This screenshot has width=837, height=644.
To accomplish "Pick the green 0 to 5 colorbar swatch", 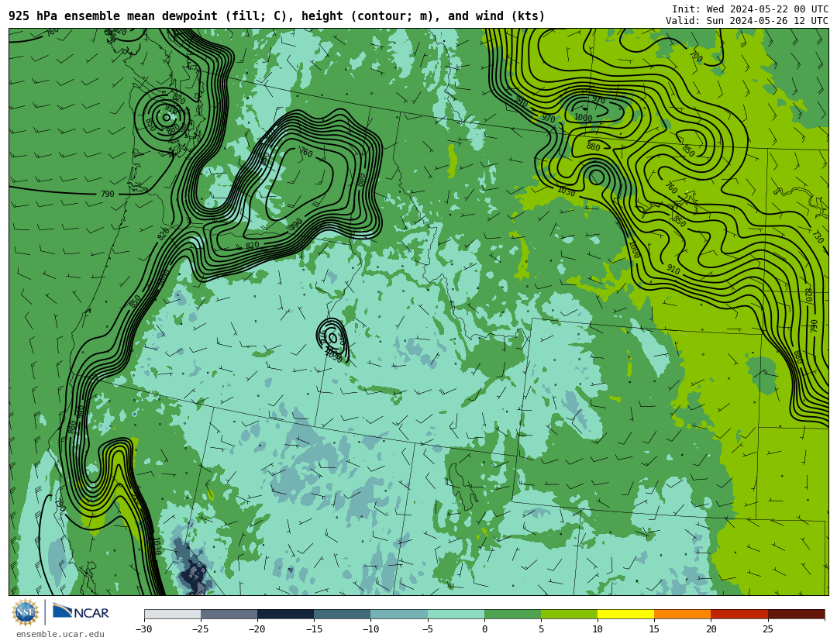I will [512, 614].
